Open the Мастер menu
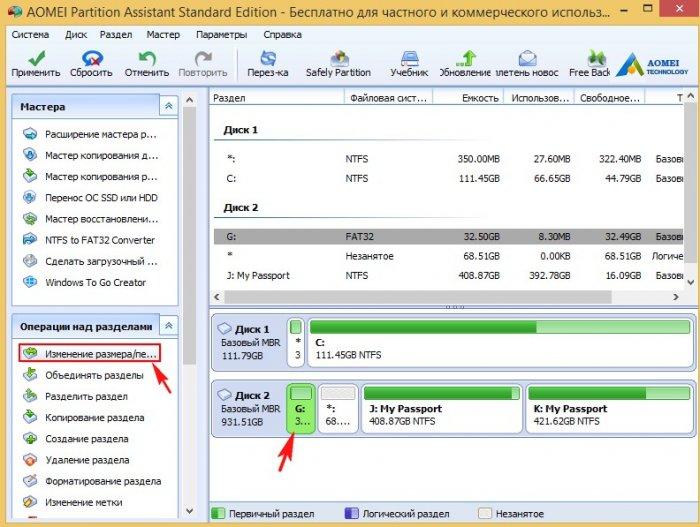This screenshot has height=527, width=700. [163, 34]
